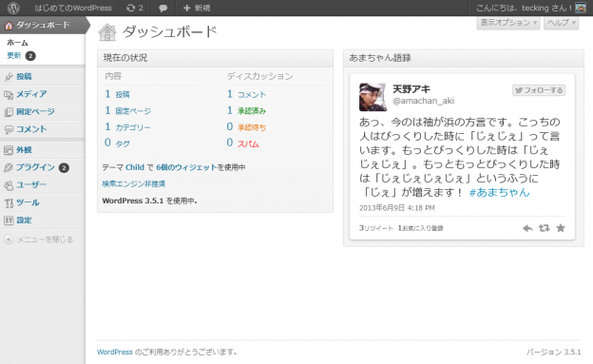Open the 3リツイート count

point(376,228)
